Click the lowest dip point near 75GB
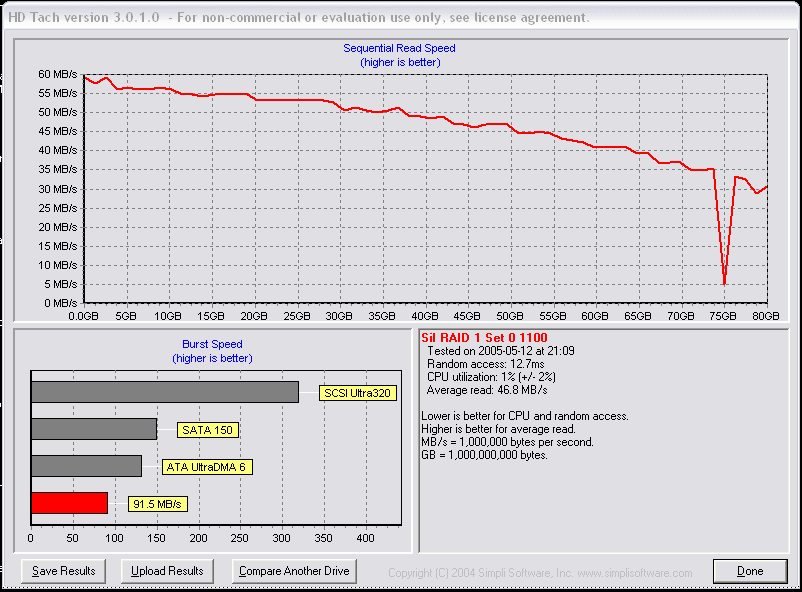Viewport: 802px width, 592px height. coord(724,285)
